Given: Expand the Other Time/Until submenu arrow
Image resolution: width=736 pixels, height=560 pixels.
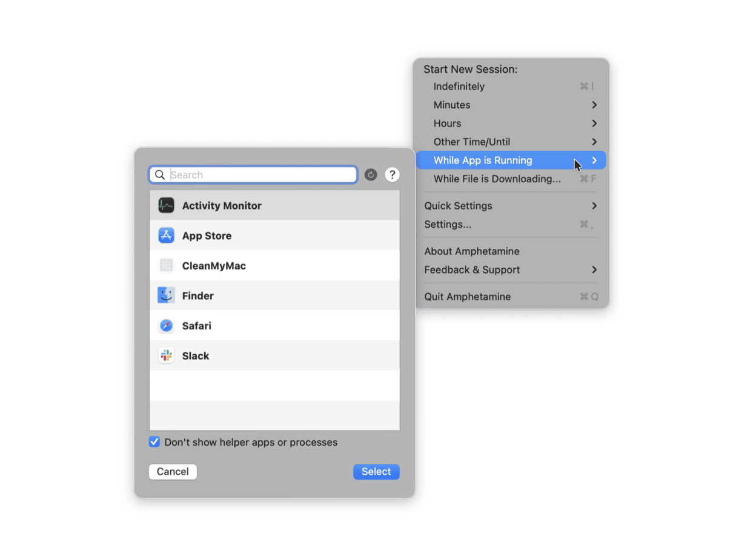Looking at the screenshot, I should [x=594, y=142].
